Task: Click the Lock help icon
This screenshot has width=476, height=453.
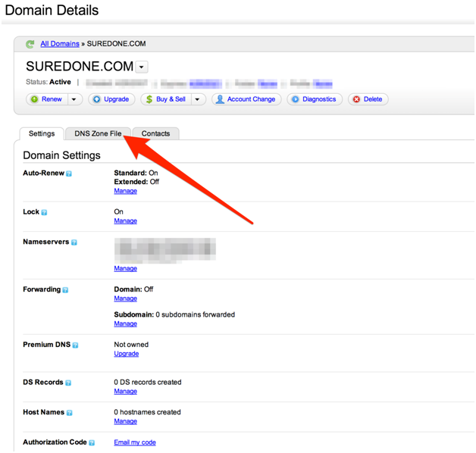Action: 44,212
